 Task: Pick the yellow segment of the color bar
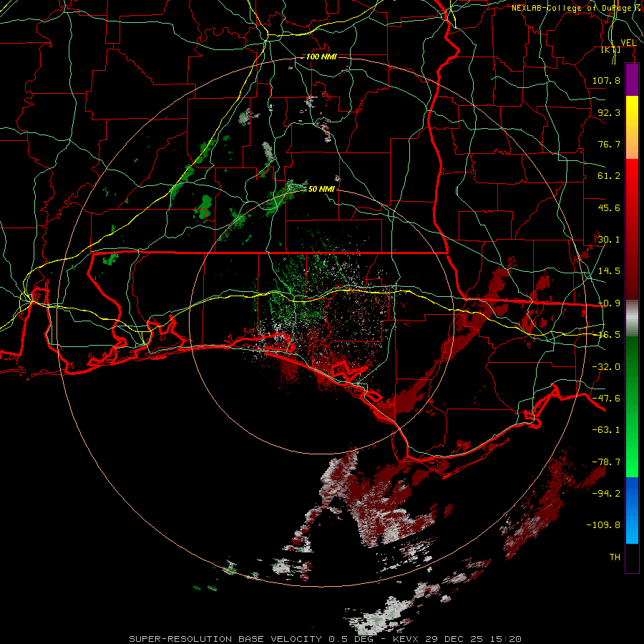pos(632,112)
